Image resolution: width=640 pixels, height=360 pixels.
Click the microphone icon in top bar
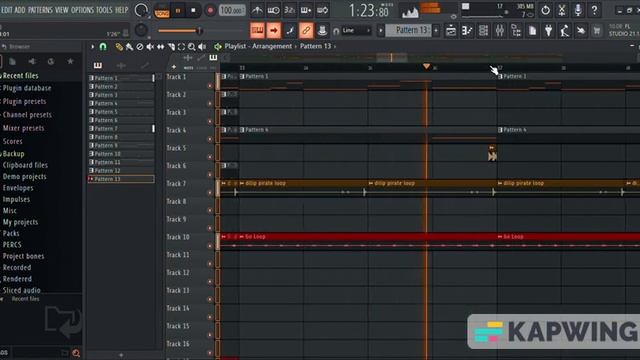578,10
